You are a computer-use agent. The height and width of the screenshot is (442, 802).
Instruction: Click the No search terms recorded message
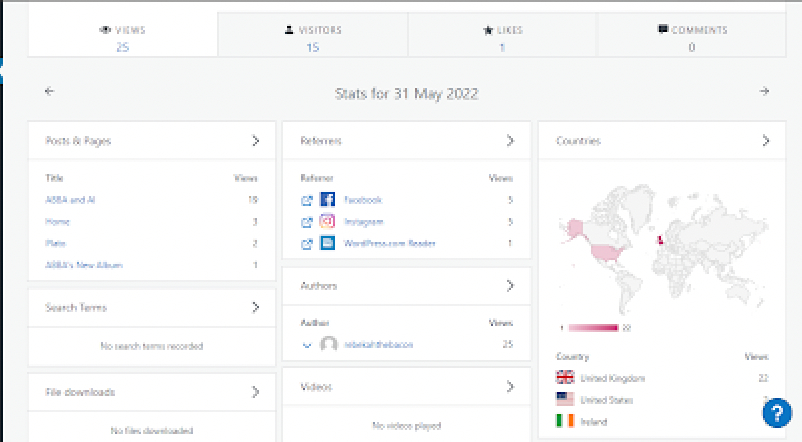tap(152, 346)
